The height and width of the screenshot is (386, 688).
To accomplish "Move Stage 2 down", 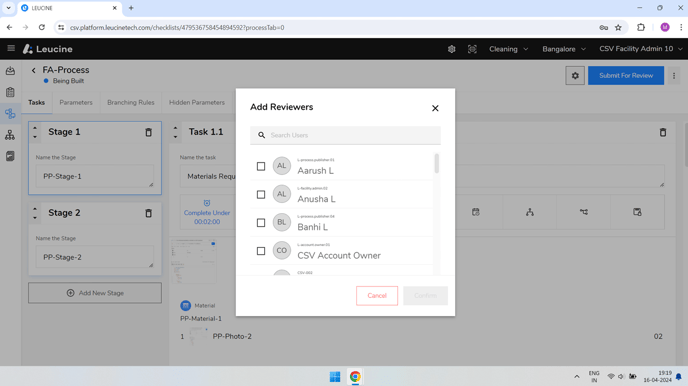I will click(x=35, y=218).
